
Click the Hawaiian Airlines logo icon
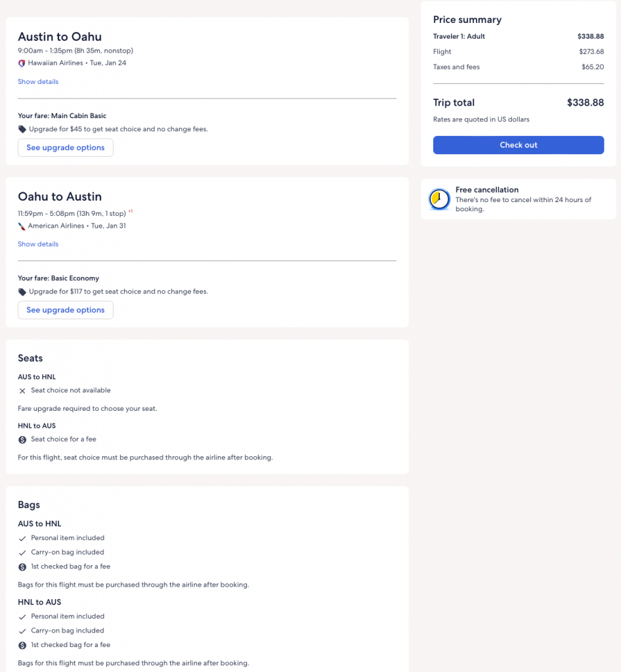(x=22, y=64)
